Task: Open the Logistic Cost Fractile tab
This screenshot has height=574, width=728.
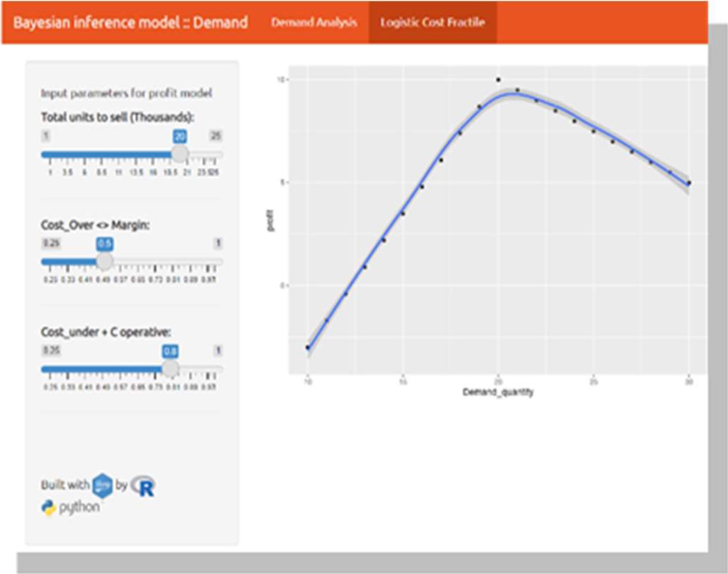Action: point(432,23)
